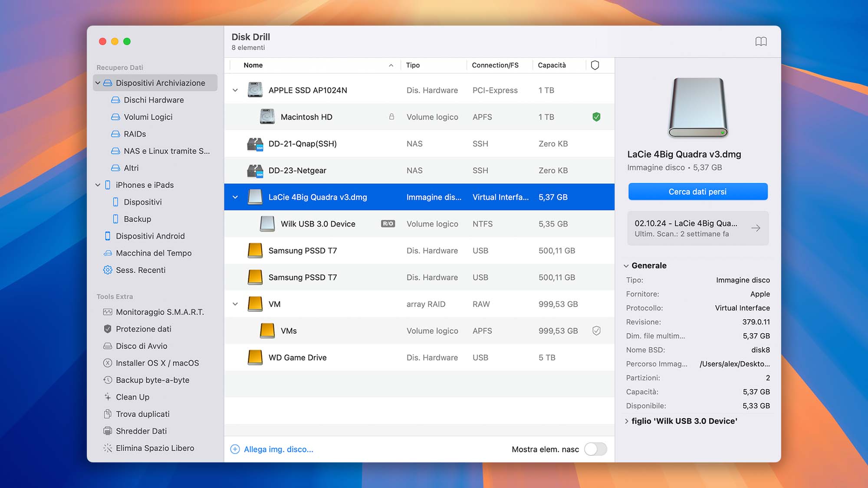868x488 pixels.
Task: Select RAIDs in sidebar
Action: (135, 134)
